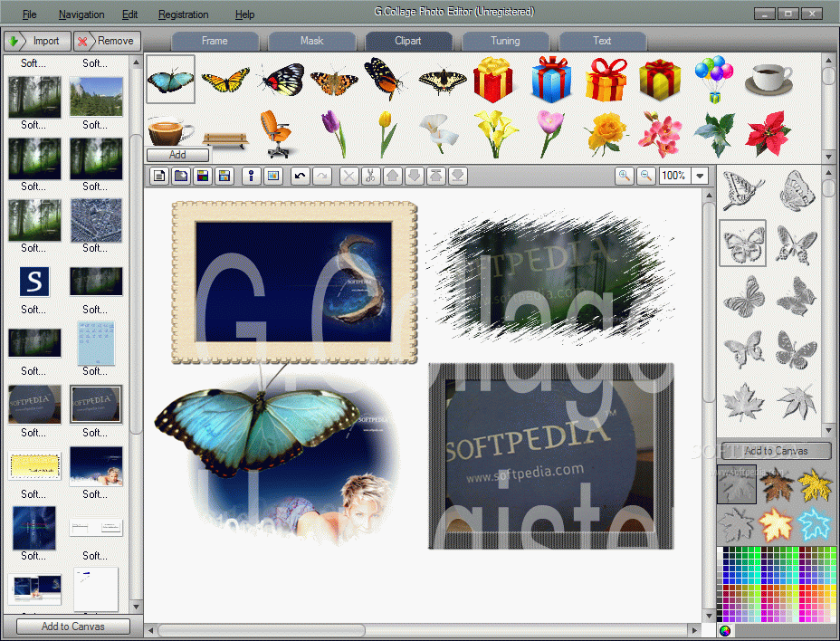Undo the last action

pyautogui.click(x=300, y=176)
